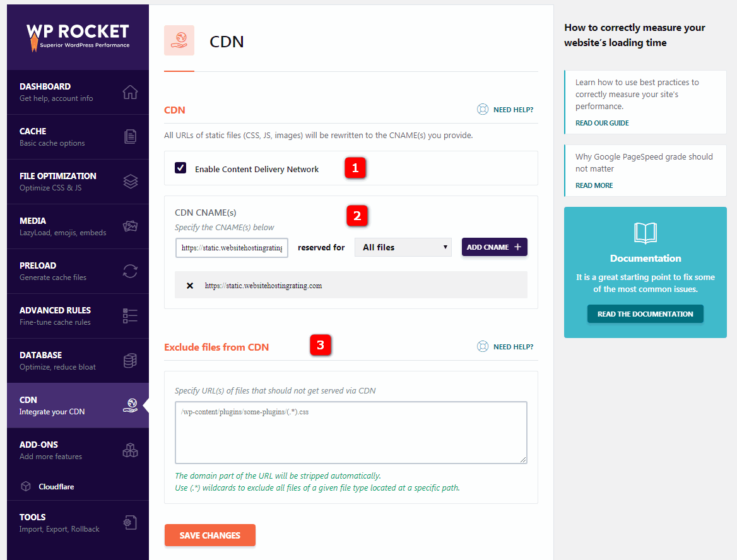The image size is (737, 560).
Task: Click the Preload refresh arrows icon
Action: coord(130,271)
